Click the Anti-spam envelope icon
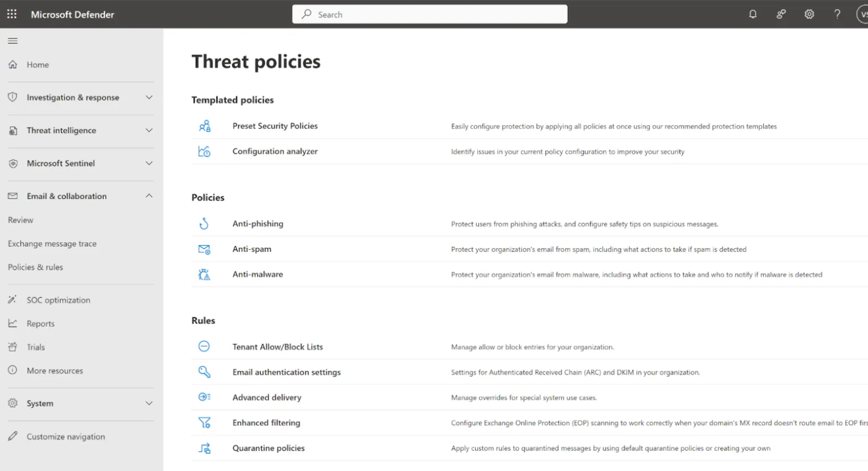 click(x=204, y=249)
